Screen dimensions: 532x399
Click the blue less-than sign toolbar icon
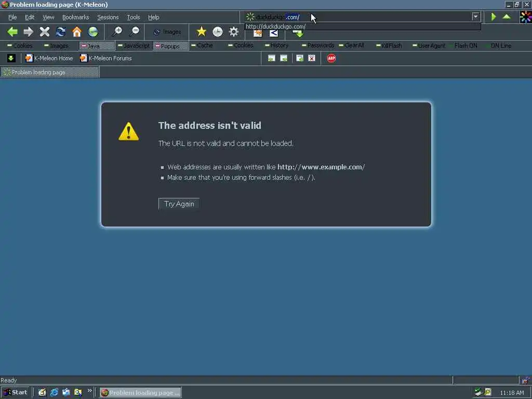click(x=273, y=33)
